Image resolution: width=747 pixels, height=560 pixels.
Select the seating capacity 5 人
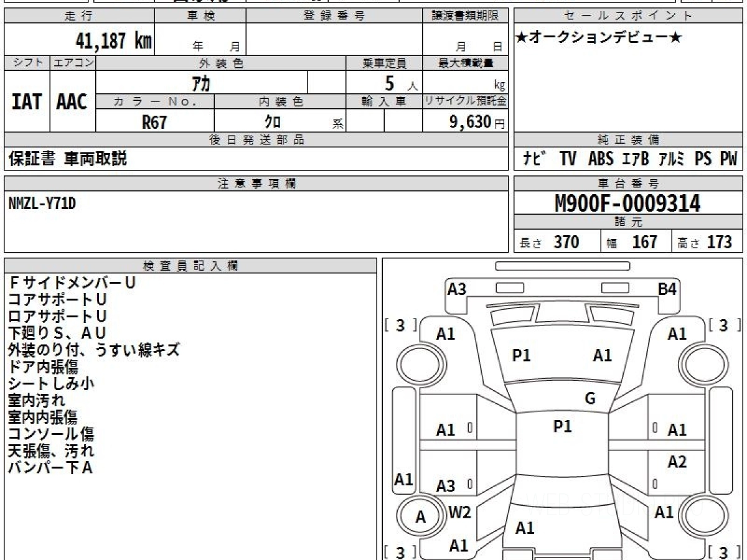pyautogui.click(x=402, y=83)
